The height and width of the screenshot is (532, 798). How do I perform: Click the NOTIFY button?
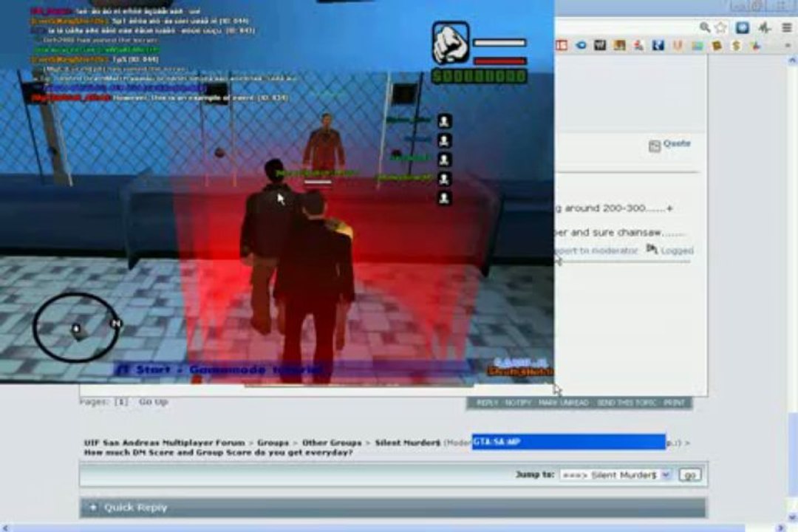pyautogui.click(x=518, y=403)
